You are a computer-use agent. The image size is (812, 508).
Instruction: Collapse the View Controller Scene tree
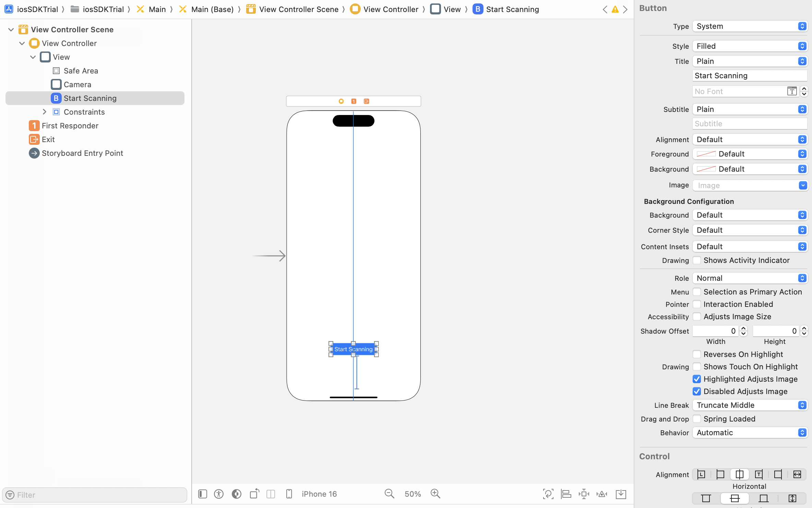click(11, 30)
